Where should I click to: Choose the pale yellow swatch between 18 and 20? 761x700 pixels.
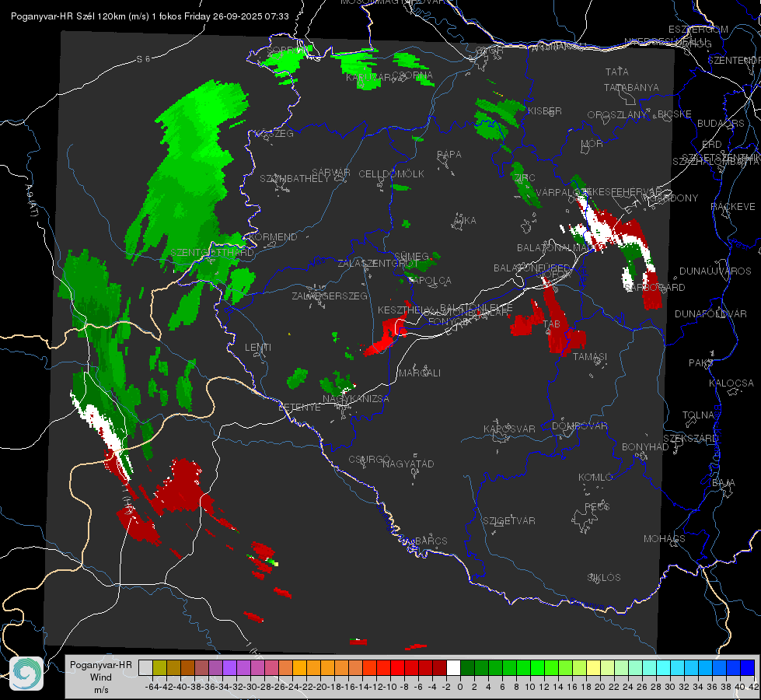[593, 667]
